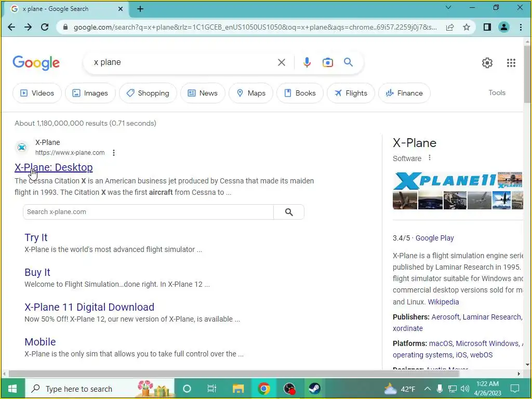532x399 pixels.
Task: Open Steam from the taskbar
Action: click(x=314, y=389)
